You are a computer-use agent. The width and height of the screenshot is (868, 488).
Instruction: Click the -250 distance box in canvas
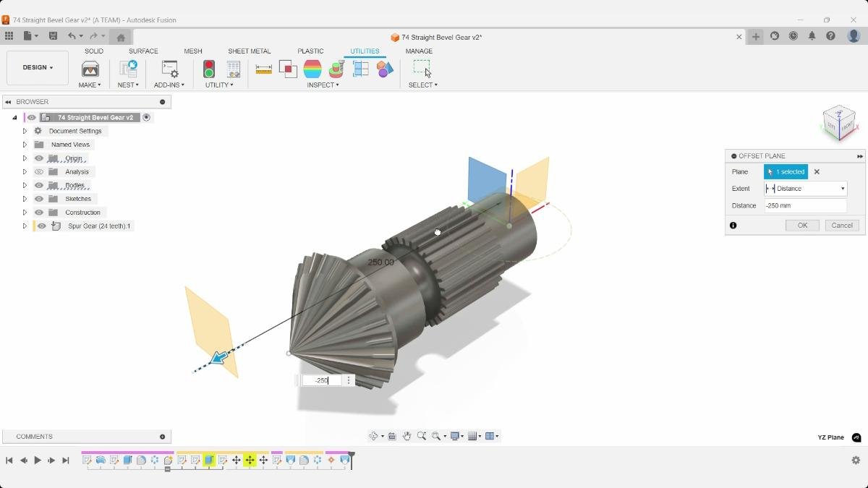pos(321,380)
